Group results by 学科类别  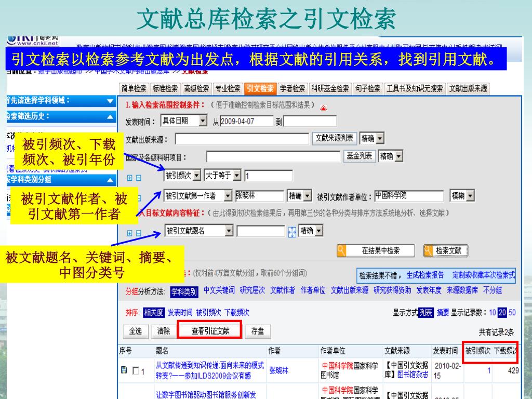point(184,292)
